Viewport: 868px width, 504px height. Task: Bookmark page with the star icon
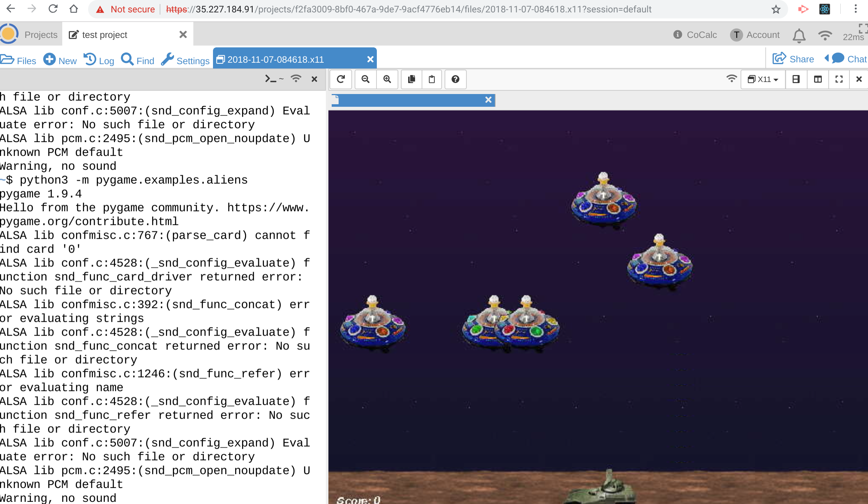tap(776, 9)
